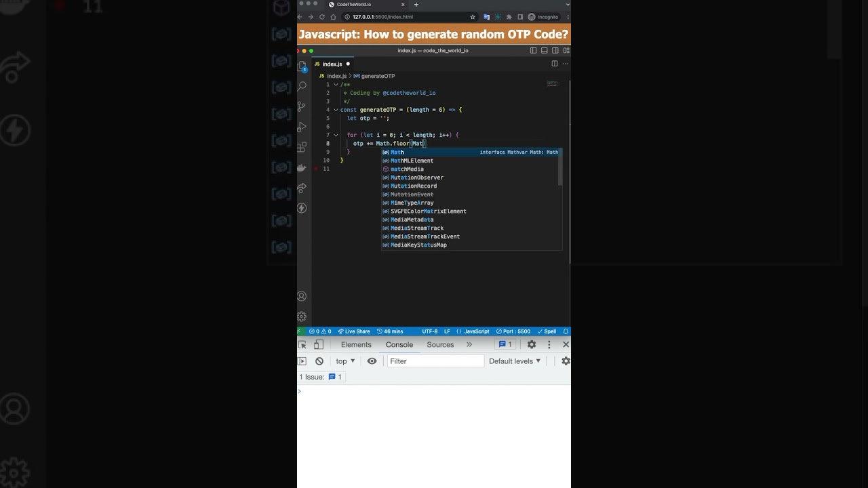This screenshot has height=488, width=868.
Task: Open DevTools kebab menu
Action: click(549, 344)
